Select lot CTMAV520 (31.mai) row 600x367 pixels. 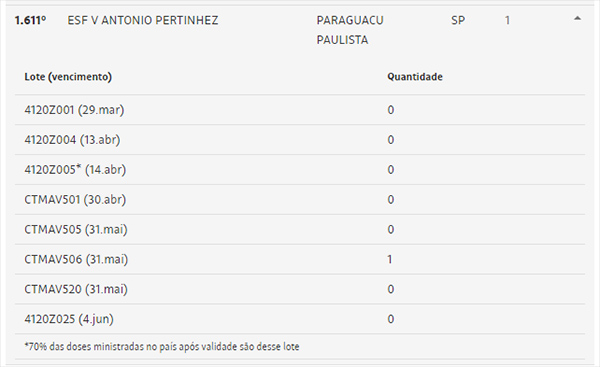click(x=300, y=289)
